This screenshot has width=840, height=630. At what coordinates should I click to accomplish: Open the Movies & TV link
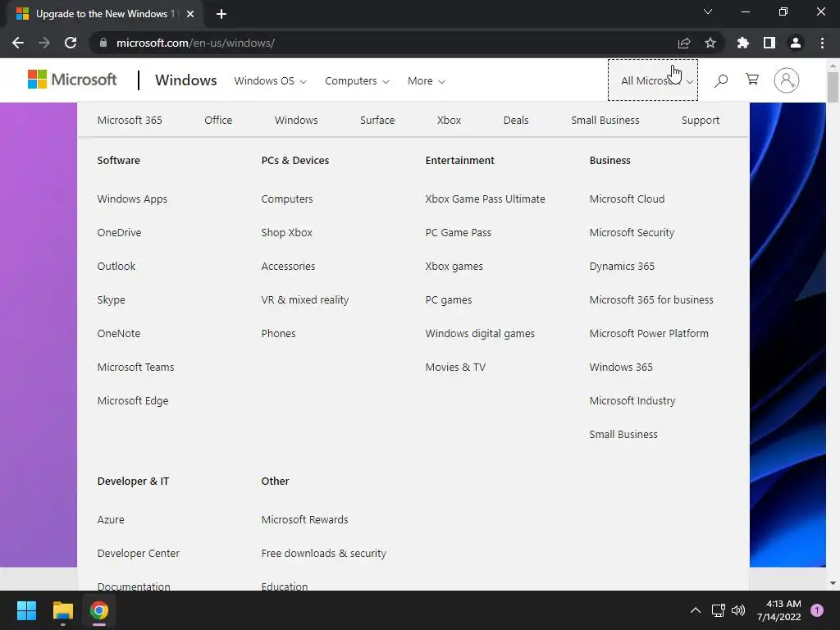tap(455, 367)
